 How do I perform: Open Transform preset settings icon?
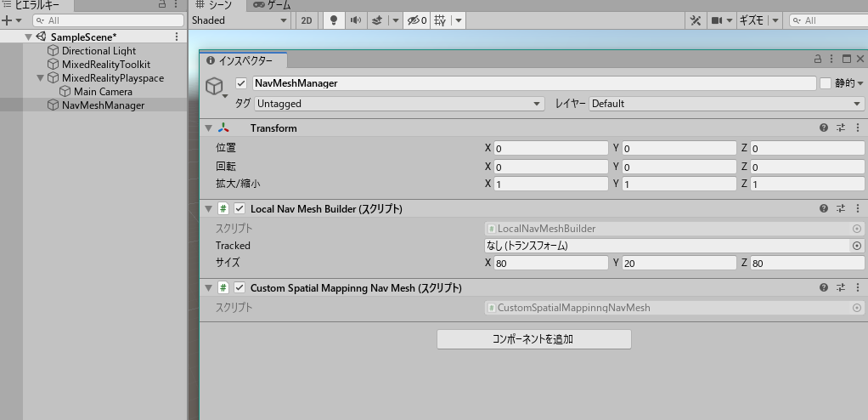pyautogui.click(x=841, y=128)
